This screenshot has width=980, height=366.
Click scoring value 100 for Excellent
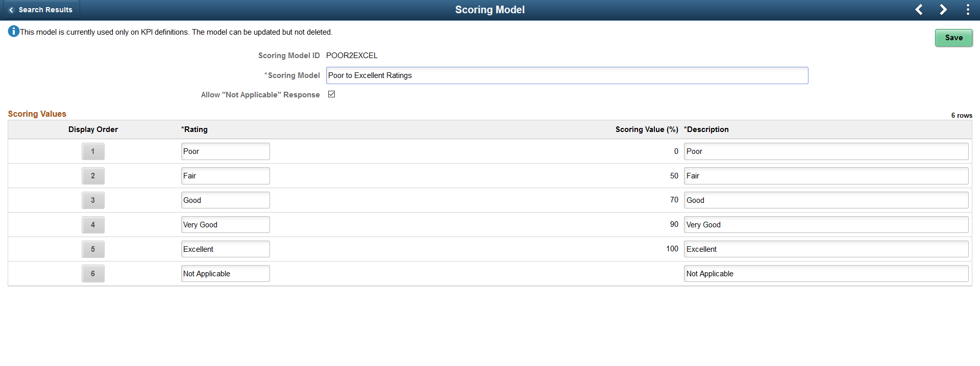click(x=672, y=249)
